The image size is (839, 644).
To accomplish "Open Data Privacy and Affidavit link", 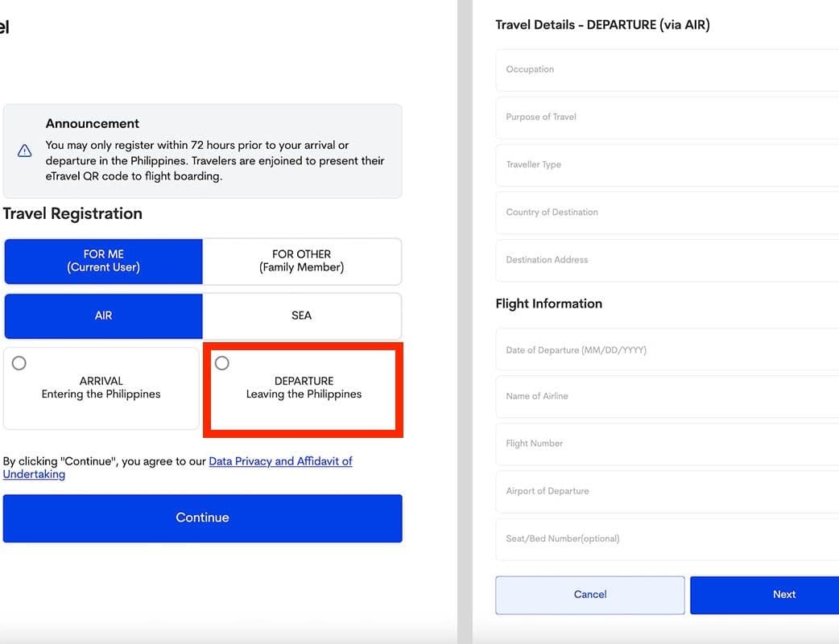I will (280, 461).
